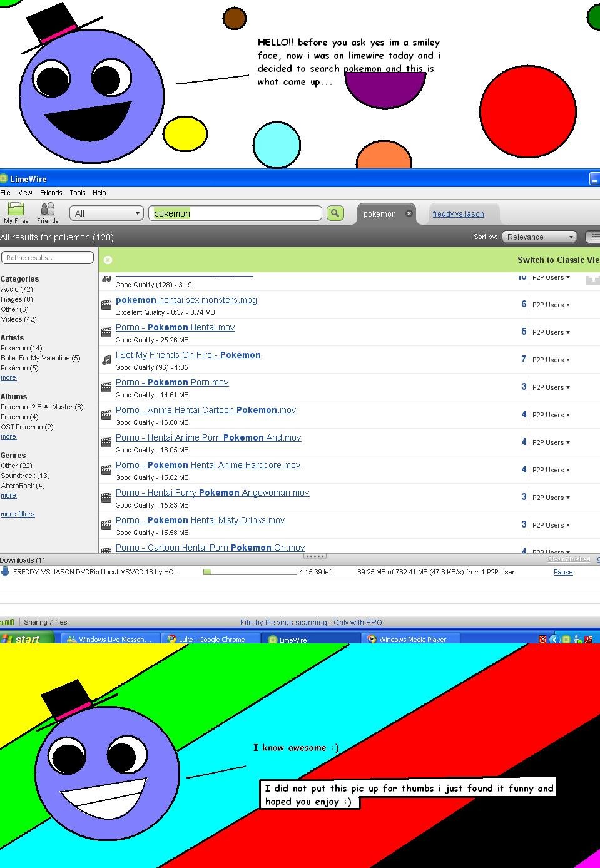
Task: Click the FREDDY.VS.JASON download progress bar
Action: [250, 572]
